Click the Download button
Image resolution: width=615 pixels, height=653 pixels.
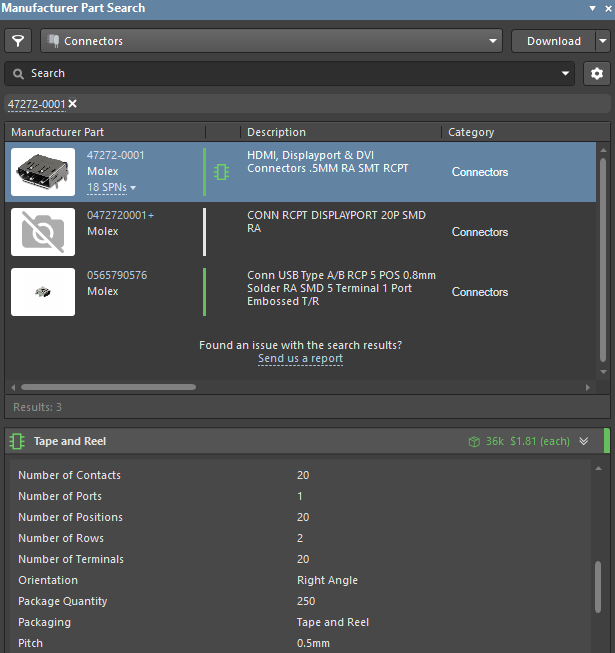(x=553, y=41)
